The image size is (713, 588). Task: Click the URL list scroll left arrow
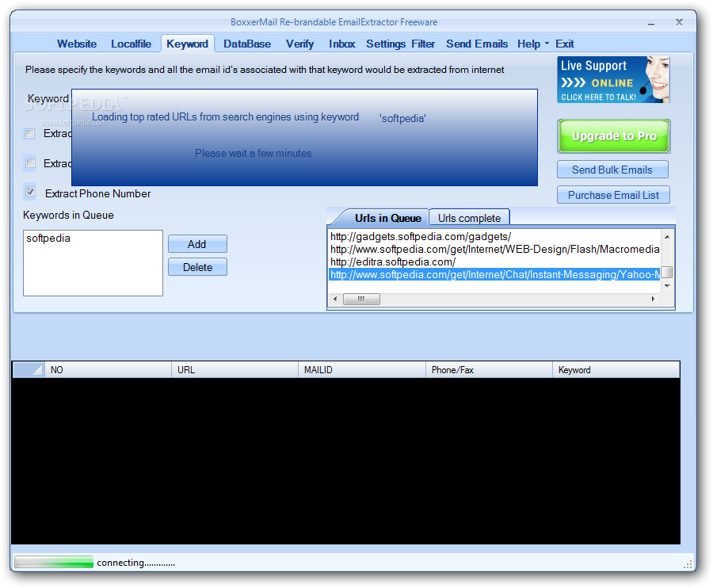click(335, 300)
